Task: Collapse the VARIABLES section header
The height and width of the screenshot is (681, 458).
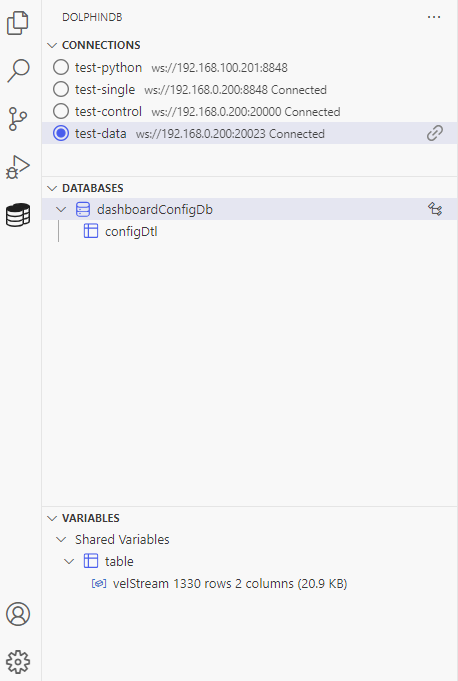Action: click(52, 518)
